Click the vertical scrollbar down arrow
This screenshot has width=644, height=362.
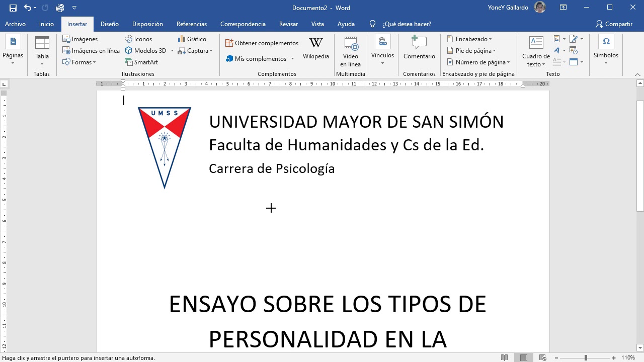(x=639, y=347)
